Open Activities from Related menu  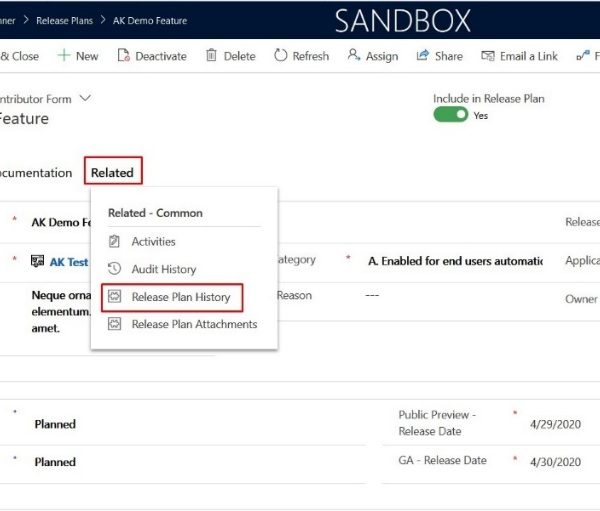click(153, 241)
